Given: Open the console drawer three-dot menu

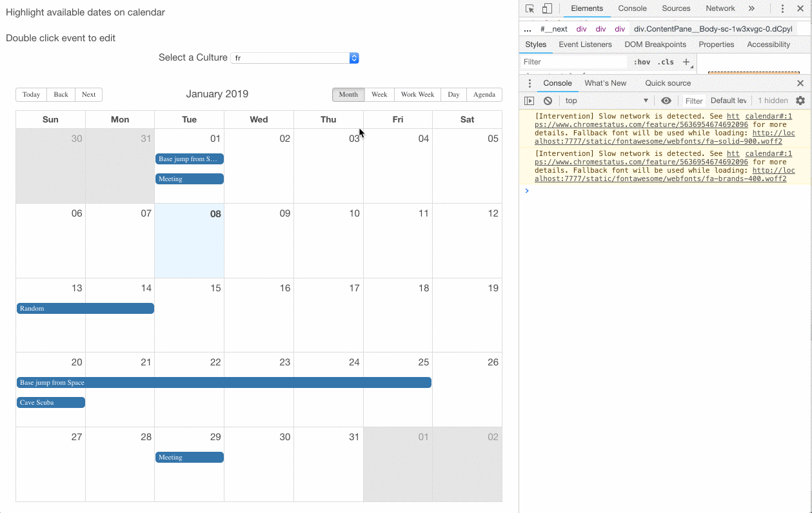Looking at the screenshot, I should (x=529, y=83).
